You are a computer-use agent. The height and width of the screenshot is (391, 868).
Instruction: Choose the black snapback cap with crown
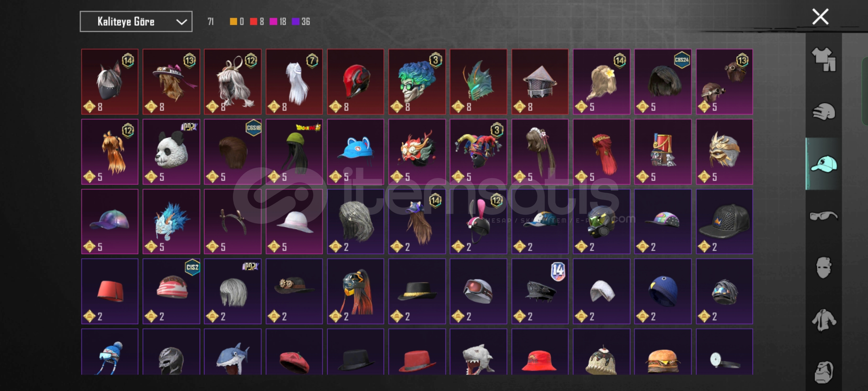[x=724, y=221]
